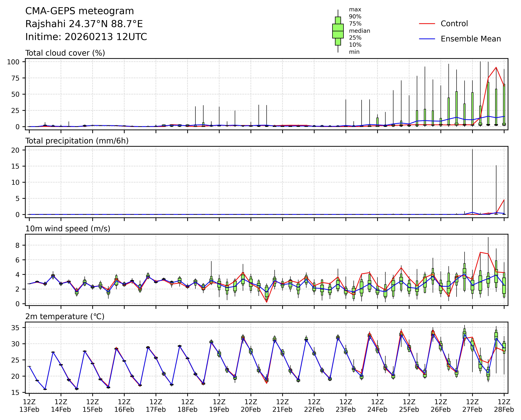521x420 pixels.
Task: Click the 'Total precipitation (mm/6h)' panel title
Action: (77, 141)
